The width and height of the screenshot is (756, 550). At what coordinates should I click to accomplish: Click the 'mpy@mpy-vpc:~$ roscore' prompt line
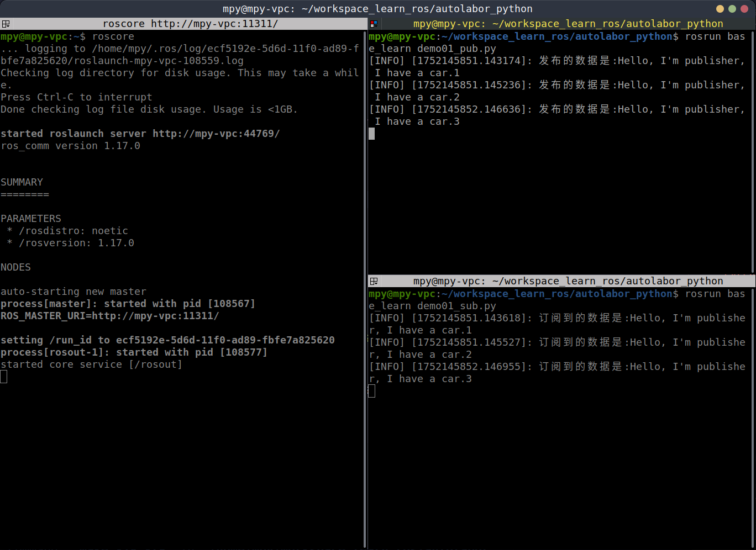[x=67, y=36]
